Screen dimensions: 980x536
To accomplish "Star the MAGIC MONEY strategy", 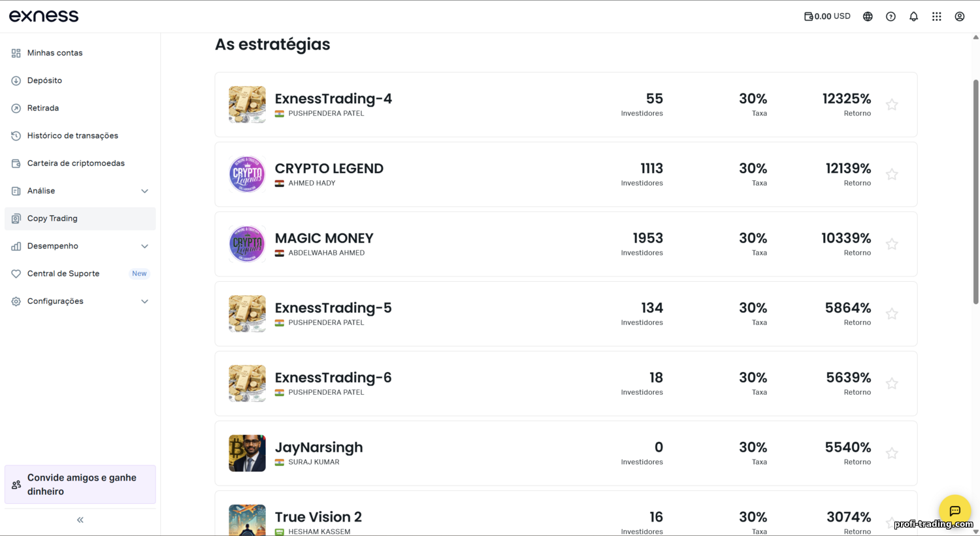I will [x=892, y=244].
